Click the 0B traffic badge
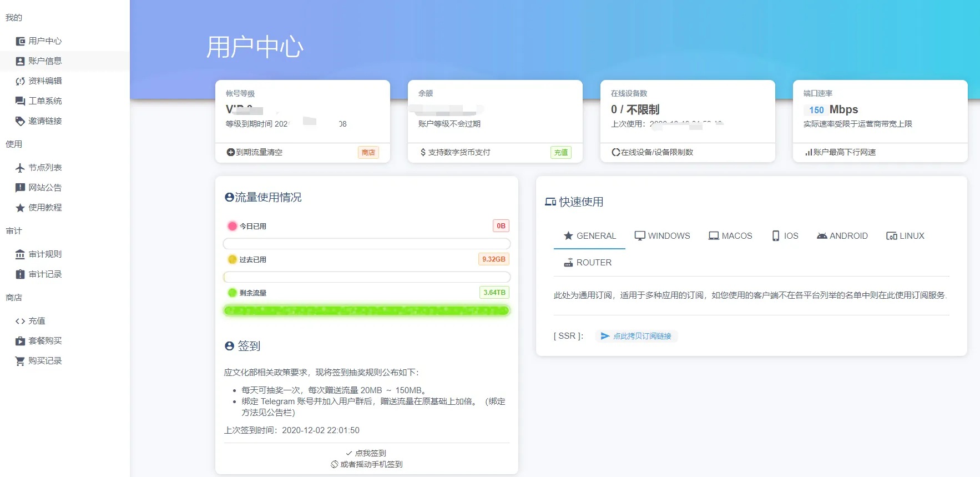Viewport: 980px width, 477px height. point(501,226)
